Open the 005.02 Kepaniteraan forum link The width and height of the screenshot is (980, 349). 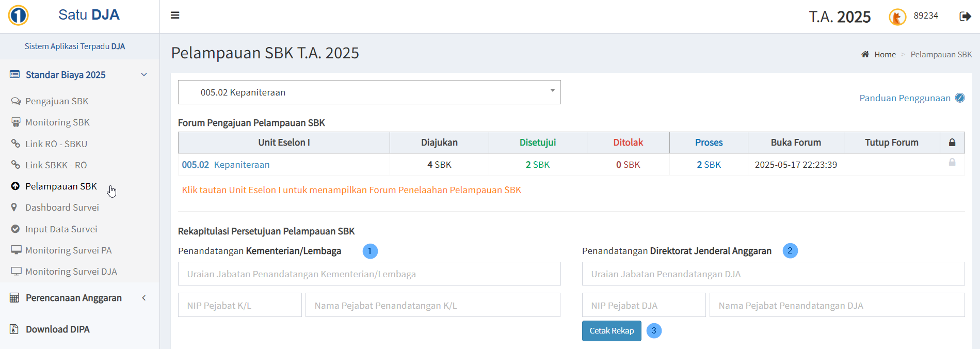pyautogui.click(x=226, y=165)
